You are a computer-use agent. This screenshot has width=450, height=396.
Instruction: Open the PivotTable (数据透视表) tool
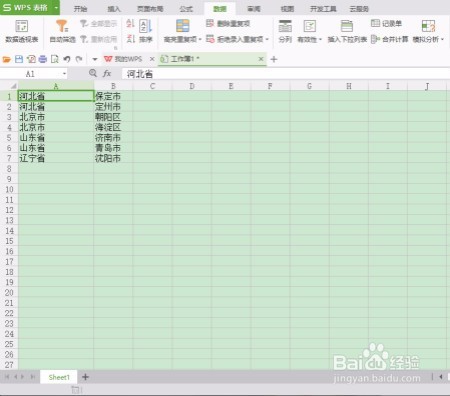pos(22,31)
